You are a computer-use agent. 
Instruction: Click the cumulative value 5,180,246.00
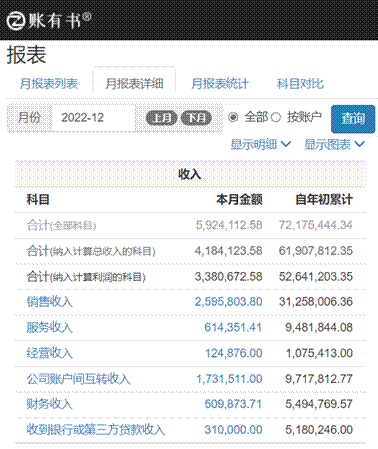319,430
